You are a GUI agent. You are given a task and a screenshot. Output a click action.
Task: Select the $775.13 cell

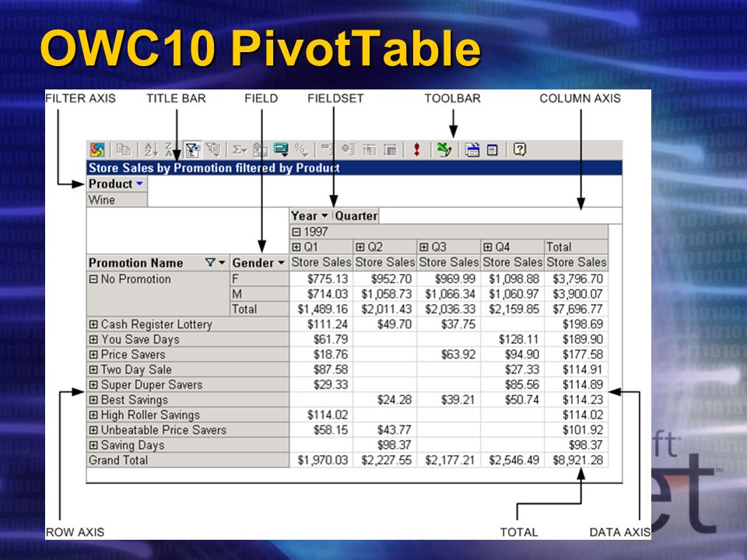point(321,278)
